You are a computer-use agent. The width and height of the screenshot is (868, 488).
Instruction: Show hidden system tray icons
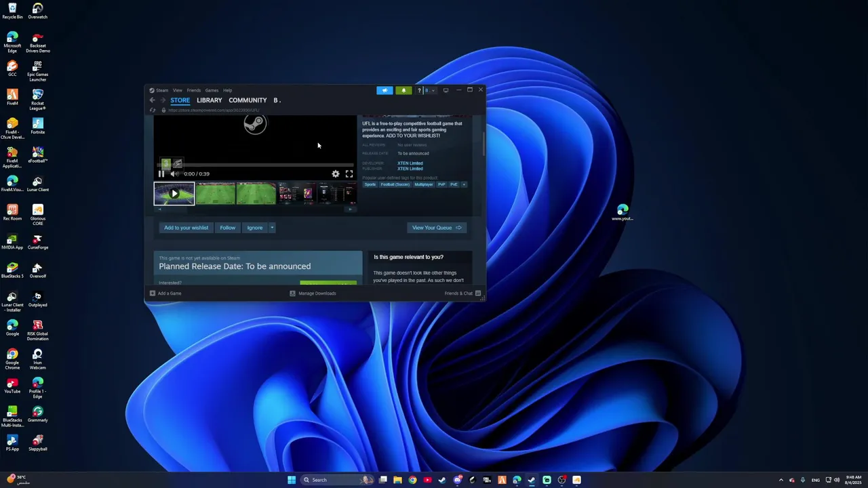point(781,480)
